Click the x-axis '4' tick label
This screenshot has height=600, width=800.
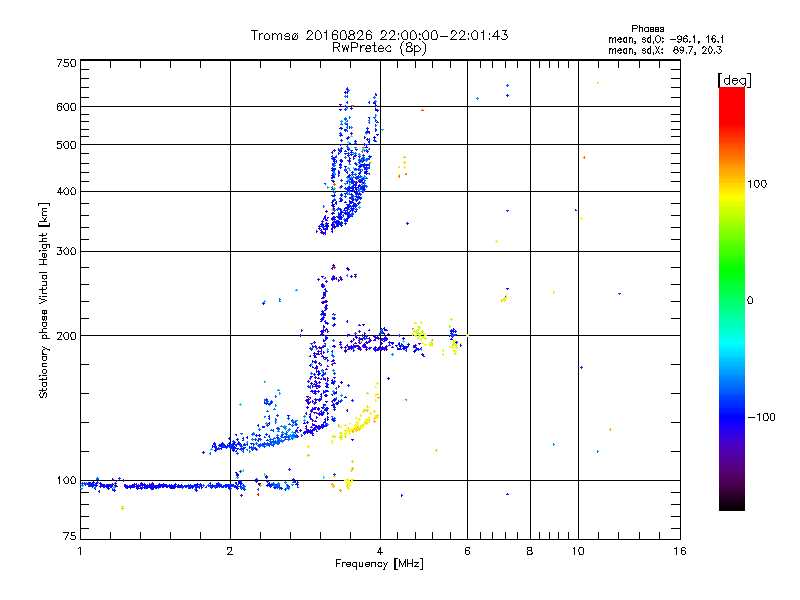pyautogui.click(x=380, y=551)
